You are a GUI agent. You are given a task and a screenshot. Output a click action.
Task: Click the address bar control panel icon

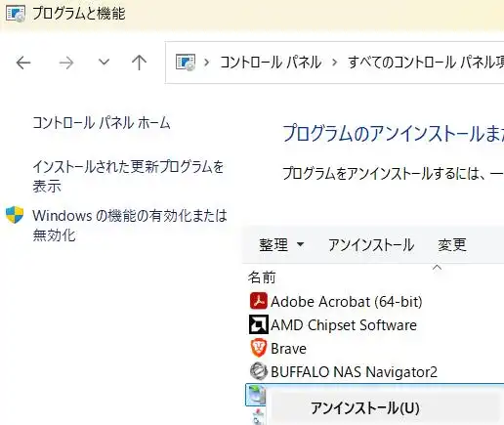[x=186, y=62]
